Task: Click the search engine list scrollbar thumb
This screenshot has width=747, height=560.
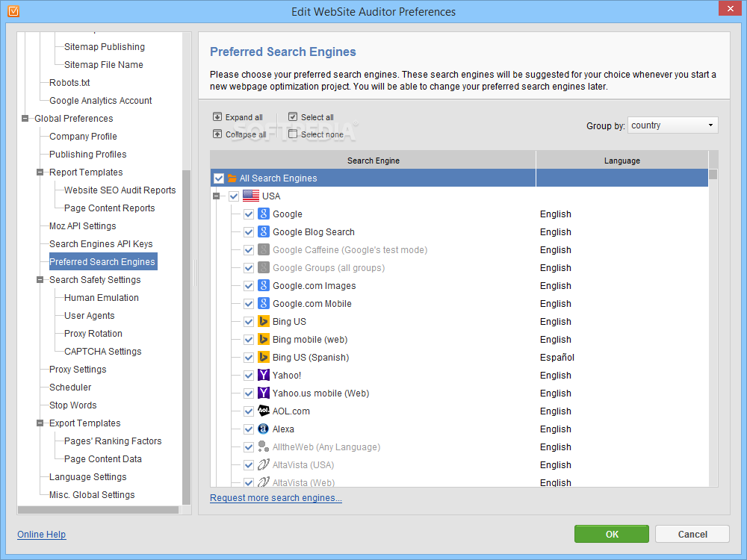Action: click(713, 174)
